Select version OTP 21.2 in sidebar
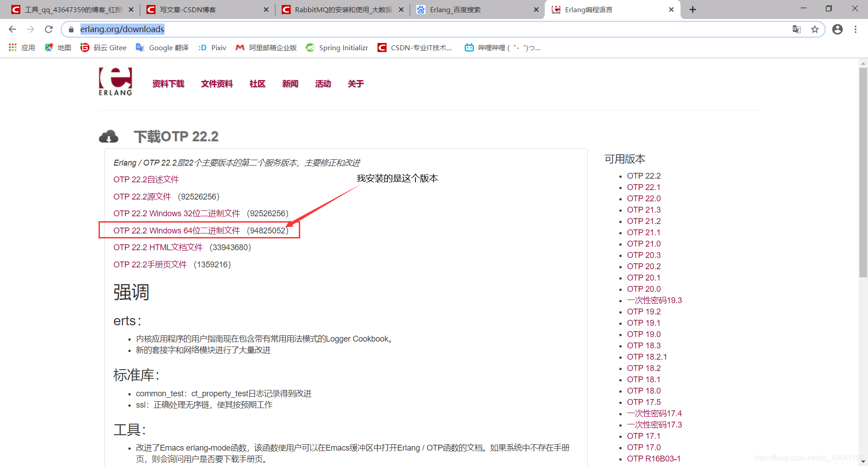 [644, 221]
